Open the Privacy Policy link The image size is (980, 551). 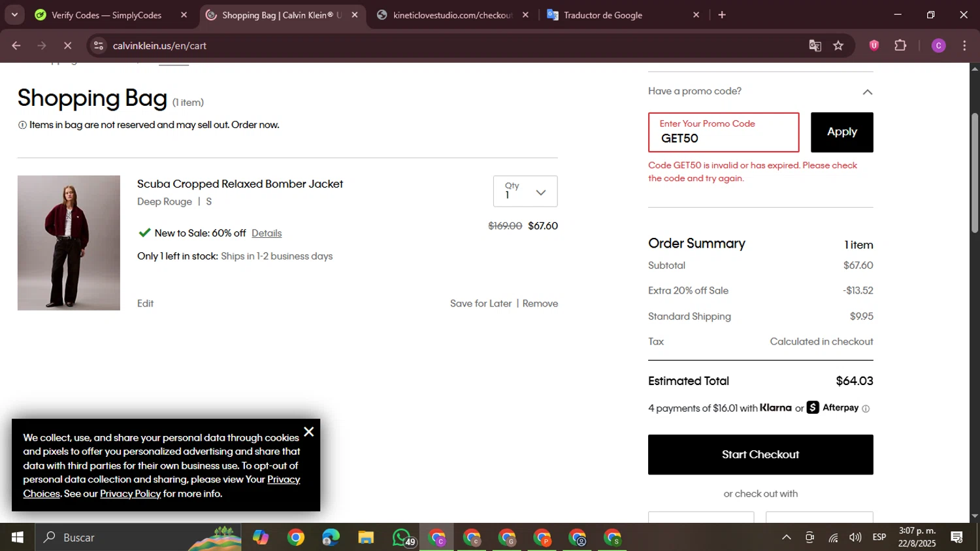(130, 493)
